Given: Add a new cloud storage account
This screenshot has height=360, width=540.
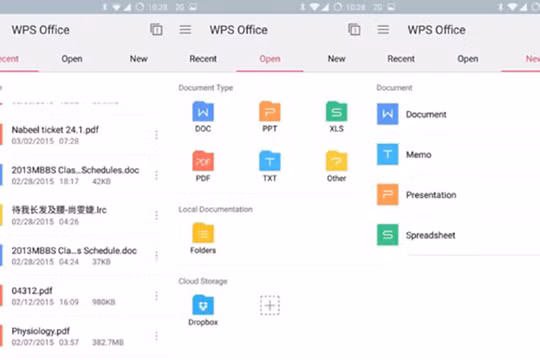Looking at the screenshot, I should tap(270, 305).
